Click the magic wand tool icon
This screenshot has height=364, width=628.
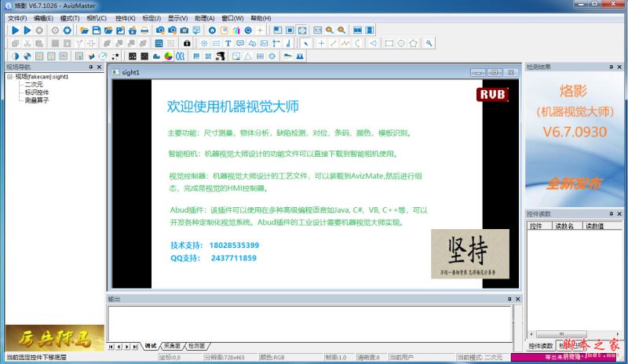(429, 43)
